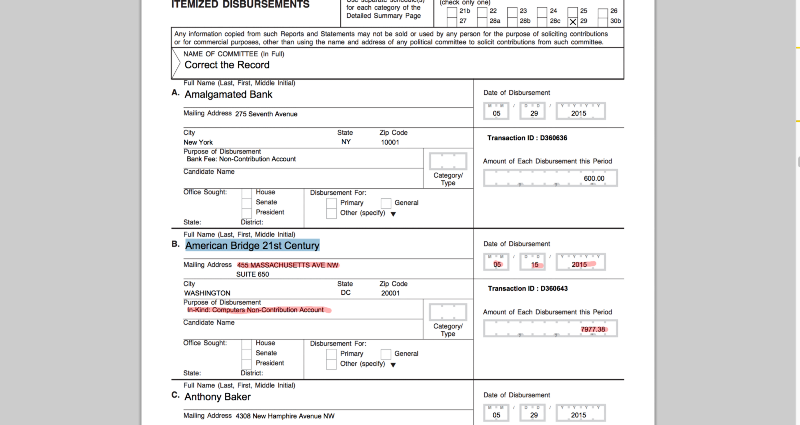Click state value DC
This screenshot has width=800, height=425.
pyautogui.click(x=345, y=293)
